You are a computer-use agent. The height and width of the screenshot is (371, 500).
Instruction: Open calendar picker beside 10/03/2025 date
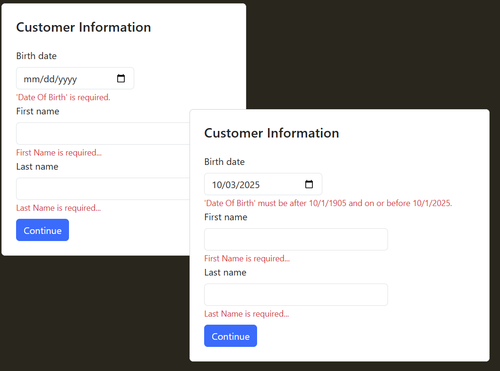(309, 184)
